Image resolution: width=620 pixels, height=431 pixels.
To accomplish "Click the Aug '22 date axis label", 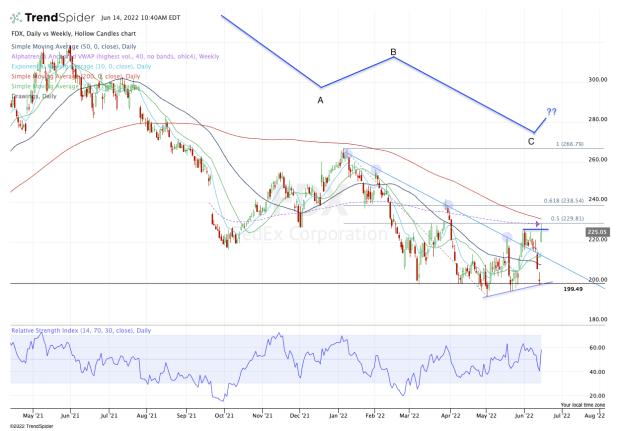I will (x=595, y=416).
